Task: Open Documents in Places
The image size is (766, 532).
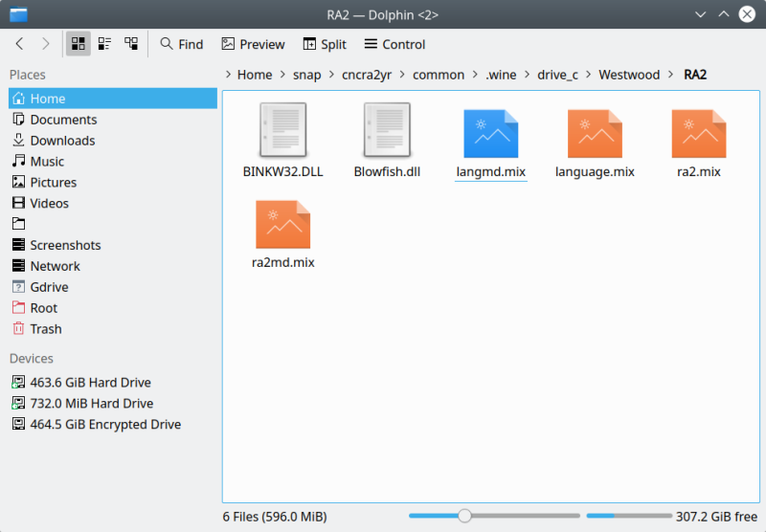Action: [113, 120]
